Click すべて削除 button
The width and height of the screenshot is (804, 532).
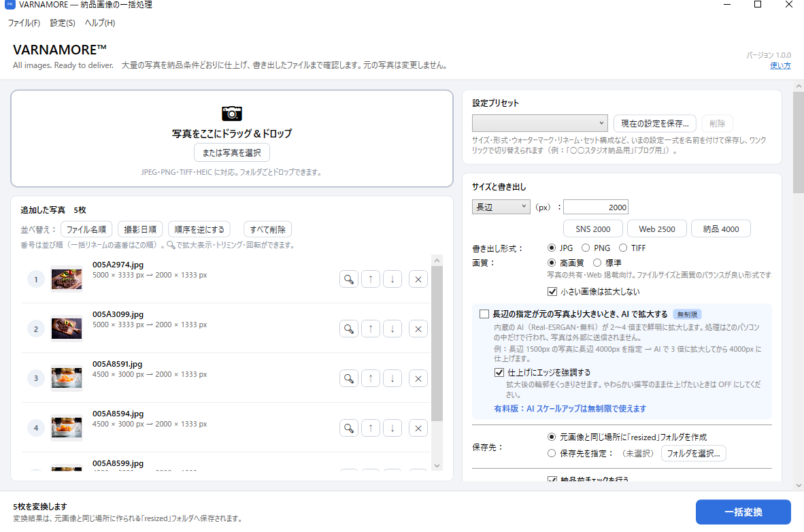(267, 229)
